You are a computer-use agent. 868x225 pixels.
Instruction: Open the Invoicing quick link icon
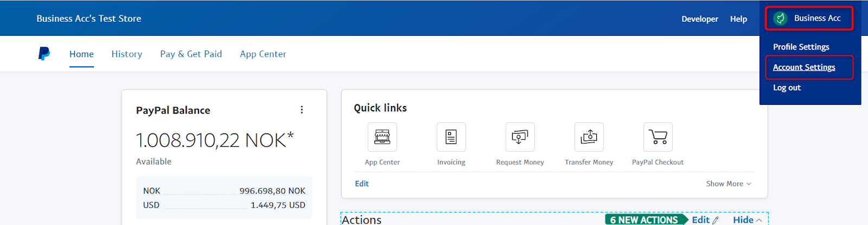(451, 137)
